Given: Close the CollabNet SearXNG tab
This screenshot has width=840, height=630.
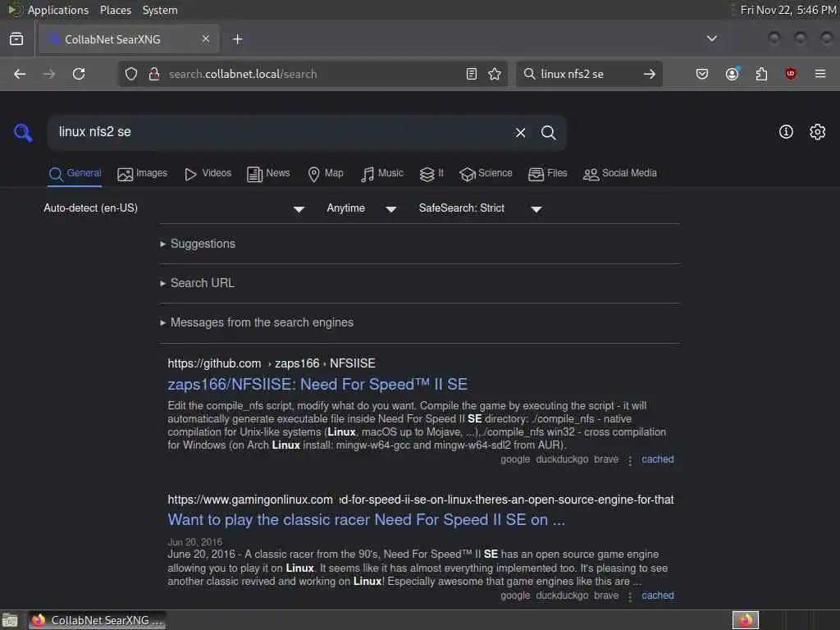Looking at the screenshot, I should (206, 39).
